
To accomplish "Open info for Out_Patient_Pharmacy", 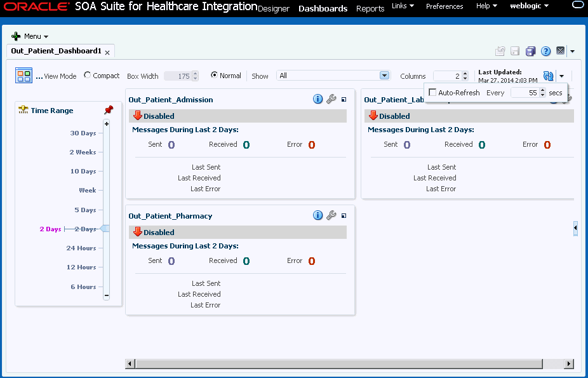I will (317, 215).
